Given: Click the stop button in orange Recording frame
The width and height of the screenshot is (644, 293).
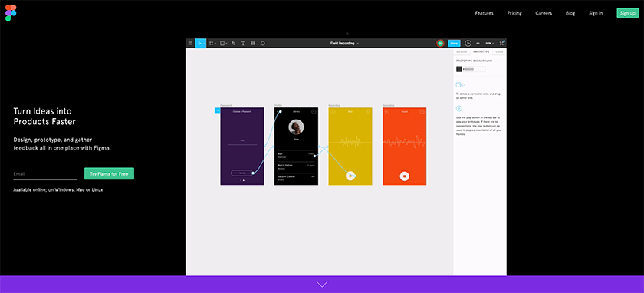Looking at the screenshot, I should (405, 176).
